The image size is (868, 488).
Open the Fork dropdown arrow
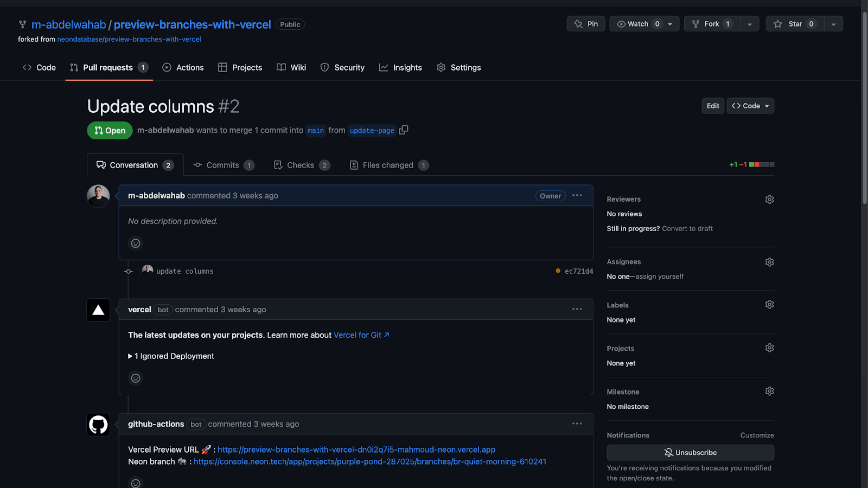(x=749, y=24)
